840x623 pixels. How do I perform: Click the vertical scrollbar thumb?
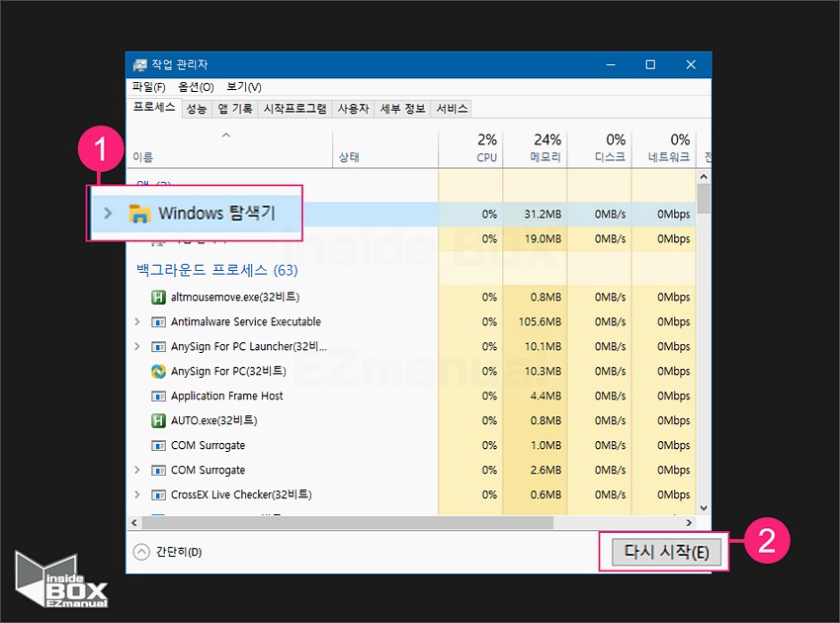704,199
